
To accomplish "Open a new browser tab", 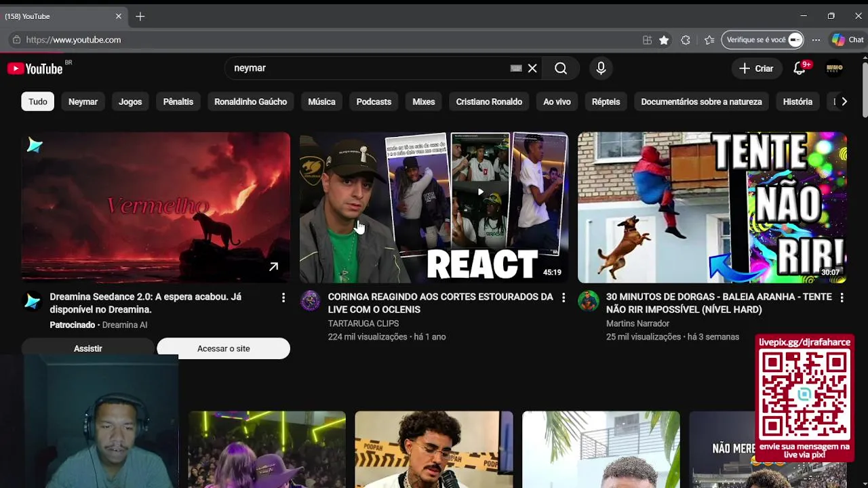I will tap(140, 16).
